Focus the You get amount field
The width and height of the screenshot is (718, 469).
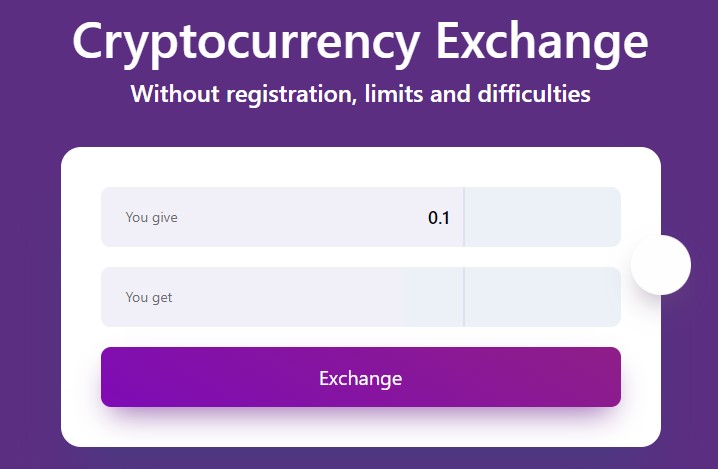(x=300, y=297)
